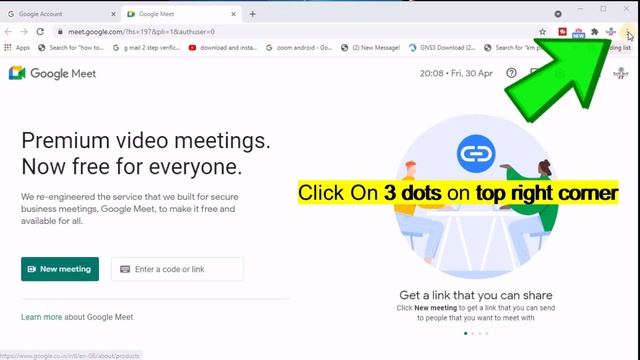Viewport: 640px width, 360px height.
Task: Click the Chrome profile avatar in toolbar
Action: click(611, 31)
